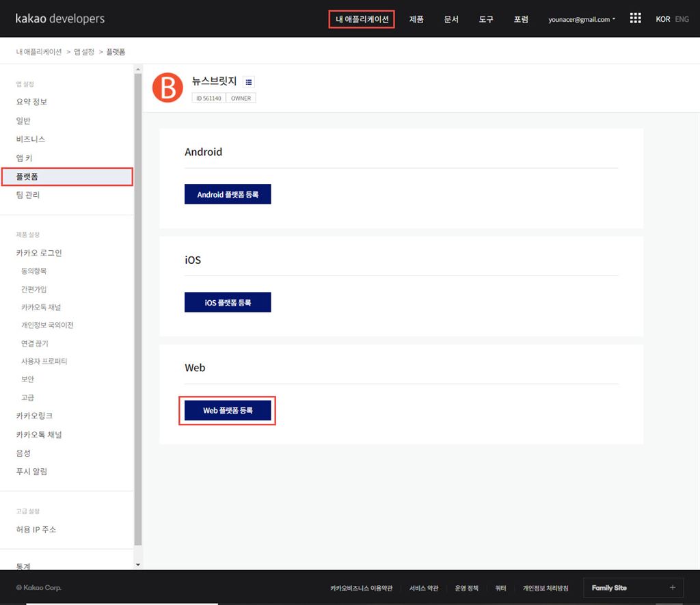This screenshot has height=605, width=700.
Task: Click the sidebar scrollbar down arrow
Action: click(x=138, y=565)
